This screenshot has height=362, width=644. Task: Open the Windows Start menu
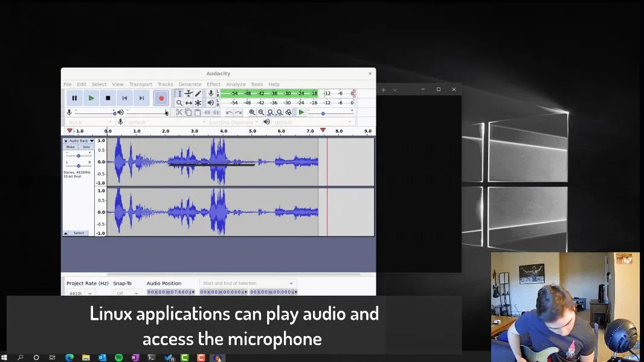pos(4,358)
